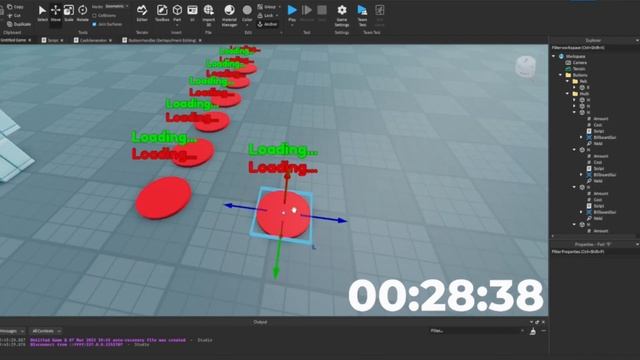Click the Duplicate icon in Clipboard group
This screenshot has height=360, width=640.
click(9, 24)
